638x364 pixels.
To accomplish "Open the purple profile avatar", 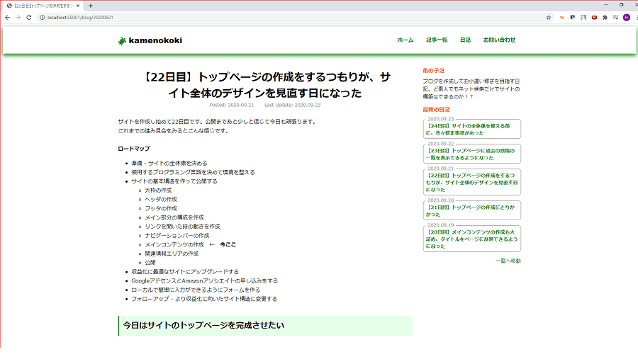I will pyautogui.click(x=626, y=17).
